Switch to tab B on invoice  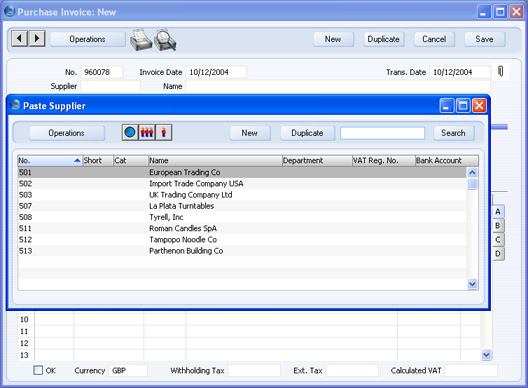[x=498, y=226]
